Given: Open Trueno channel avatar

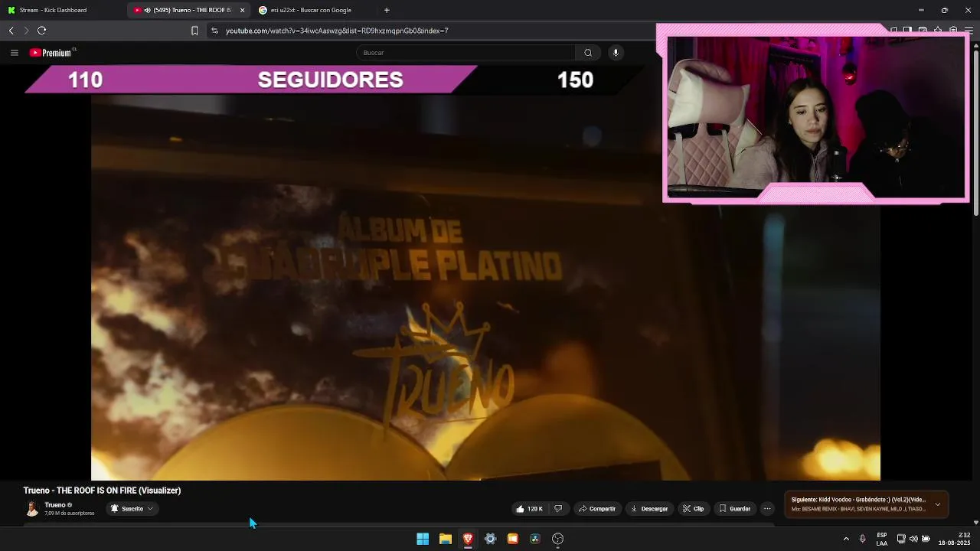Looking at the screenshot, I should (x=31, y=509).
